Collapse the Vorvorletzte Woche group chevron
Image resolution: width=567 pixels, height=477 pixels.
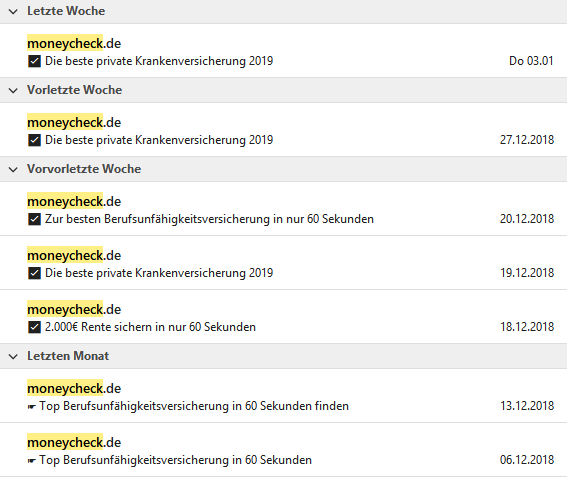(13, 169)
